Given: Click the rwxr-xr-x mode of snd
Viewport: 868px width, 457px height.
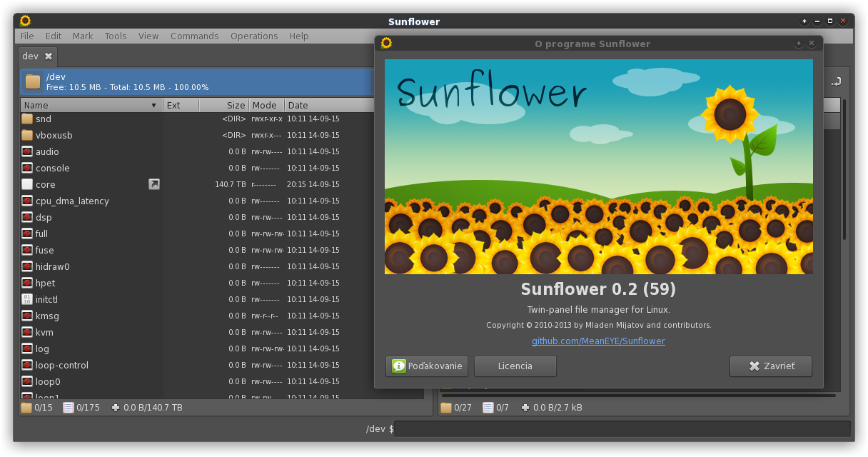Looking at the screenshot, I should click(267, 119).
